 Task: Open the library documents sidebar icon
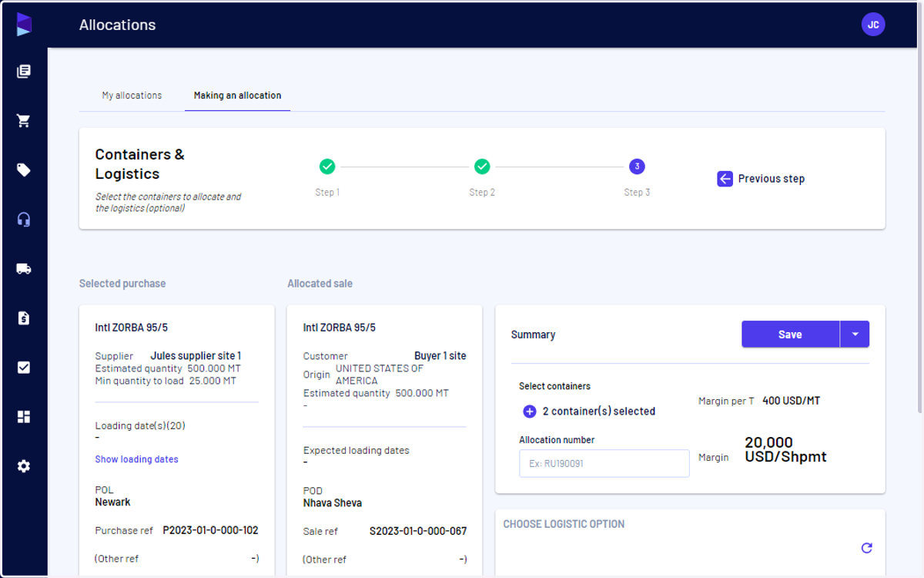point(24,72)
